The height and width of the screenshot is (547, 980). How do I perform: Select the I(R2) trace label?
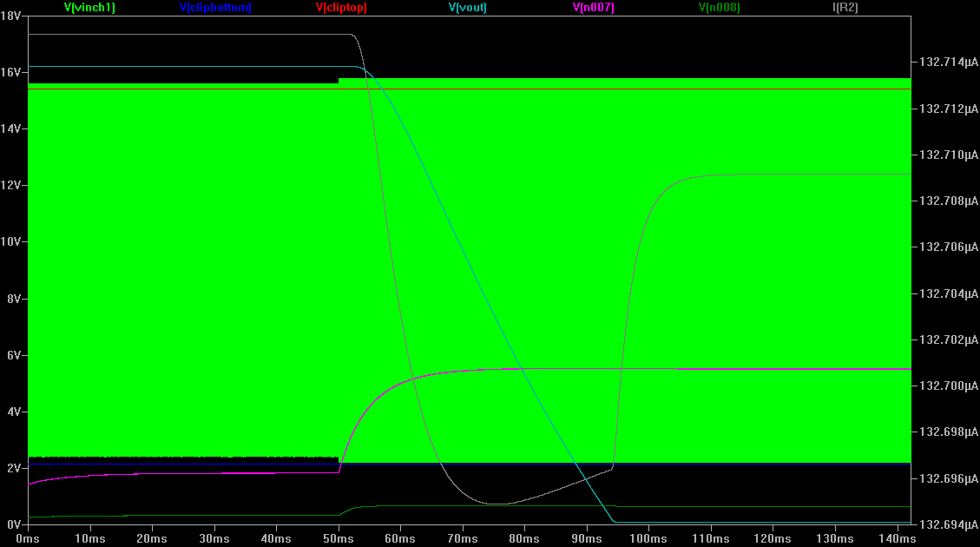click(845, 8)
